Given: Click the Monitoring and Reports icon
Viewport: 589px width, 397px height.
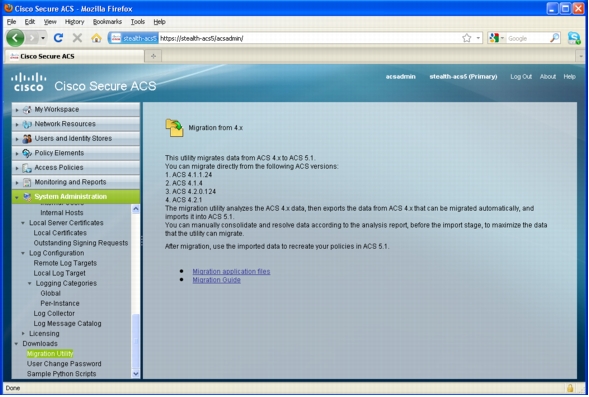Looking at the screenshot, I should coord(27,183).
